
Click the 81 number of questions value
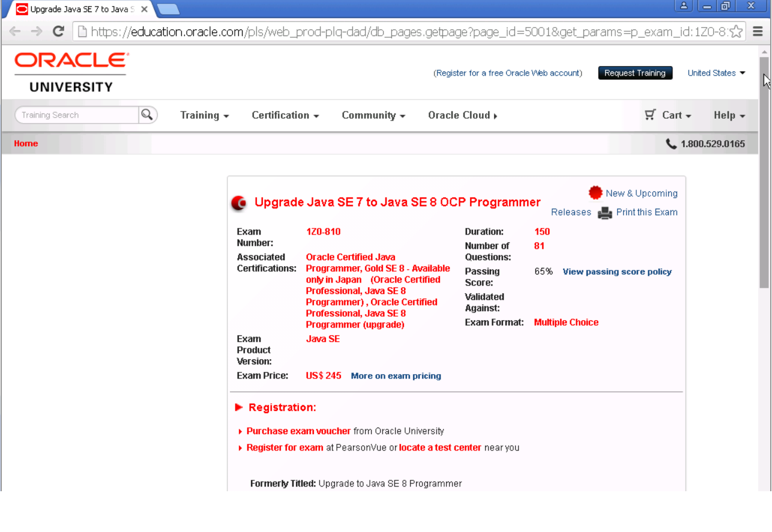[x=539, y=246]
